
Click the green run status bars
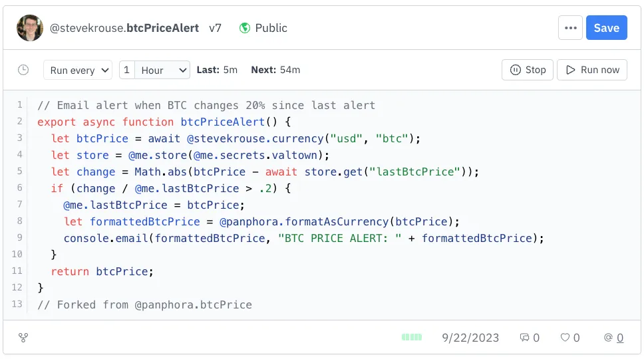[x=412, y=338]
